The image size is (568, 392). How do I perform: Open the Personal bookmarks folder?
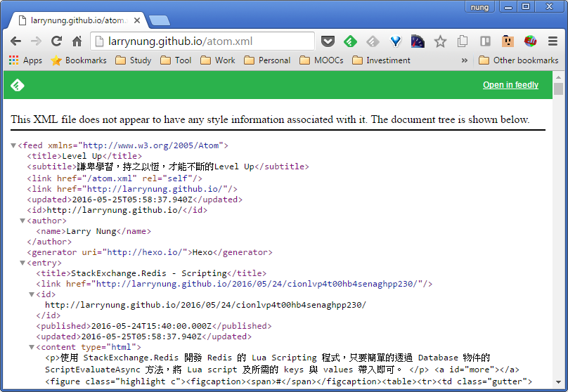click(x=267, y=60)
